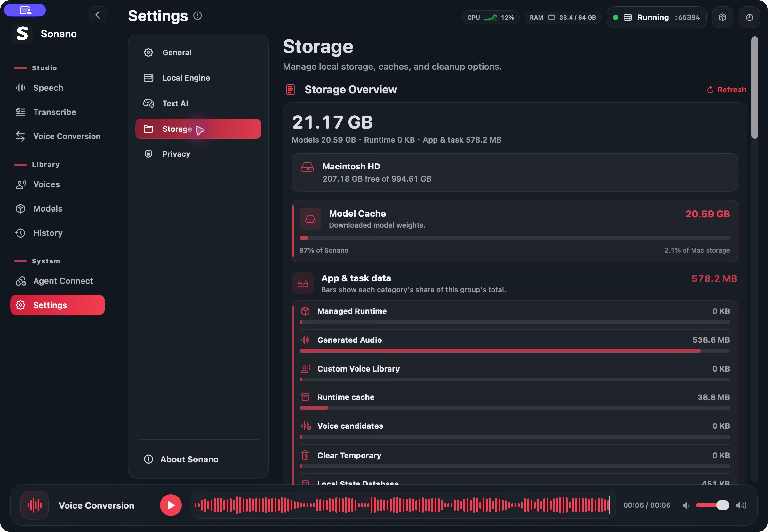The height and width of the screenshot is (532, 768).
Task: Click the '538.8 MB' Generated Audio value
Action: tap(711, 340)
